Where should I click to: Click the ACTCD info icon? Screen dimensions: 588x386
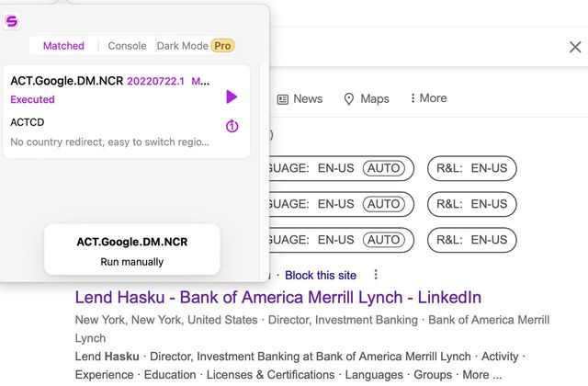[232, 126]
